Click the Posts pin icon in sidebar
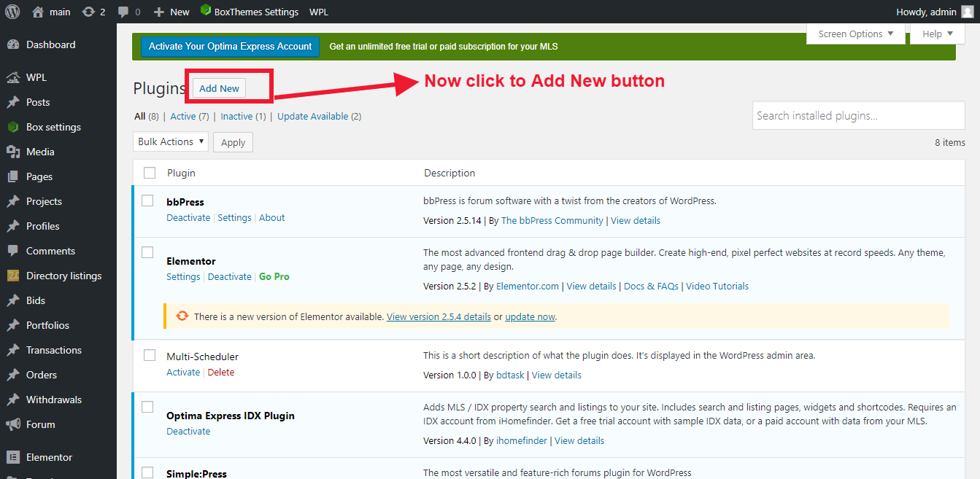The image size is (980, 479). click(13, 102)
